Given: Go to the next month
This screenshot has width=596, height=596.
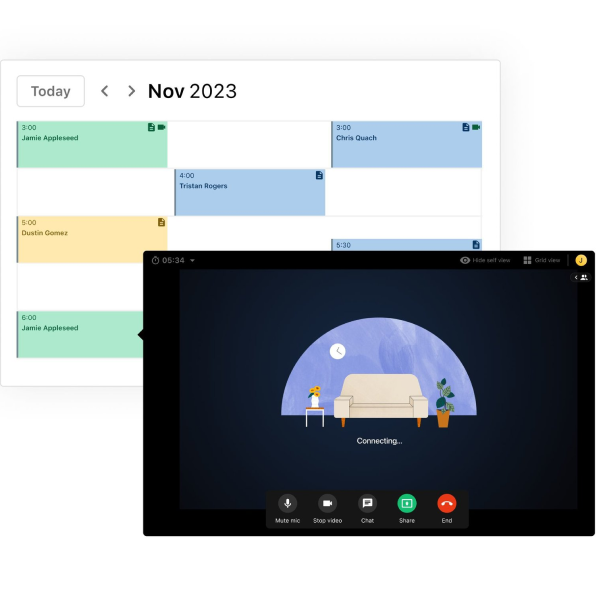Looking at the screenshot, I should click(132, 91).
